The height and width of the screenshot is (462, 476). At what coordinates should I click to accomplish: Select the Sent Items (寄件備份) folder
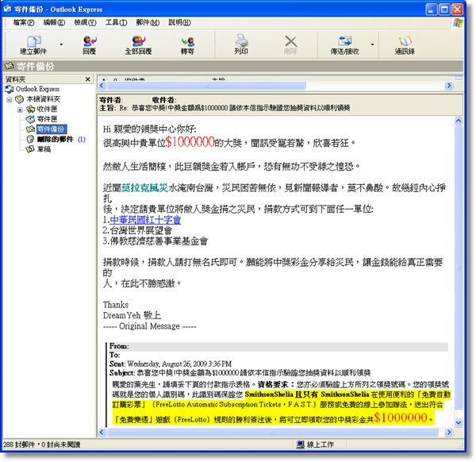(52, 129)
